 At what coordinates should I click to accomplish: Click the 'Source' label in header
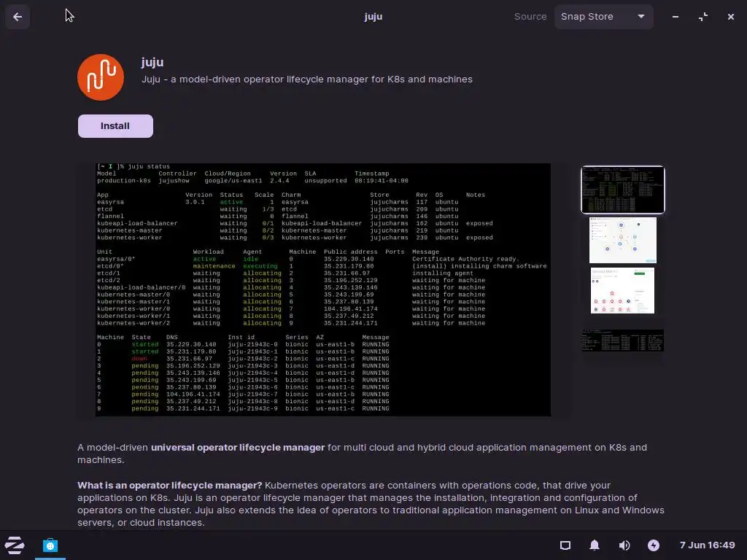530,17
